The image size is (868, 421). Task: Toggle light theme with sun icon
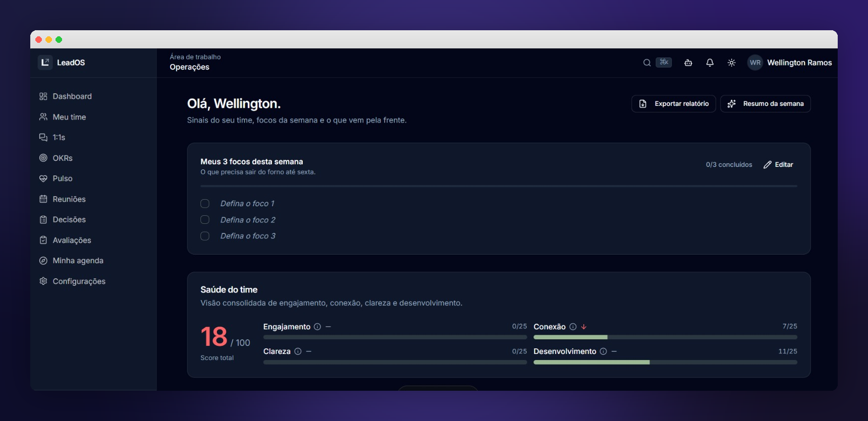731,63
